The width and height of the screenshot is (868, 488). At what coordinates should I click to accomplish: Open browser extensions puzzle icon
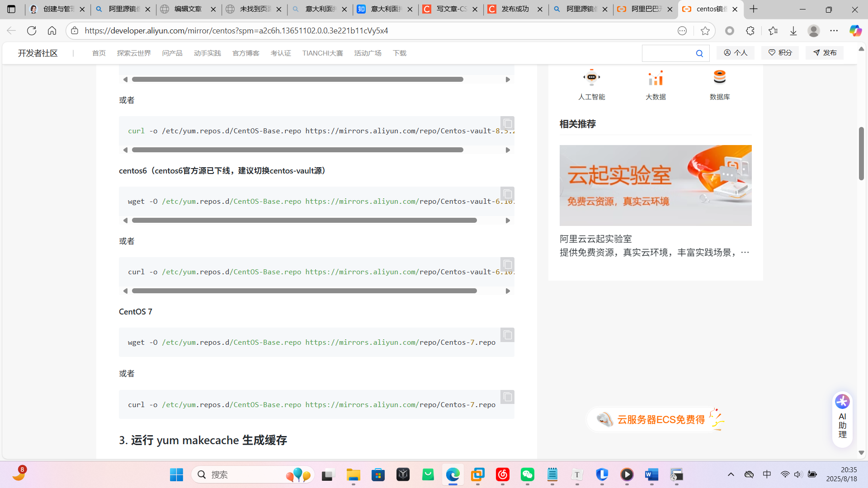coord(750,31)
